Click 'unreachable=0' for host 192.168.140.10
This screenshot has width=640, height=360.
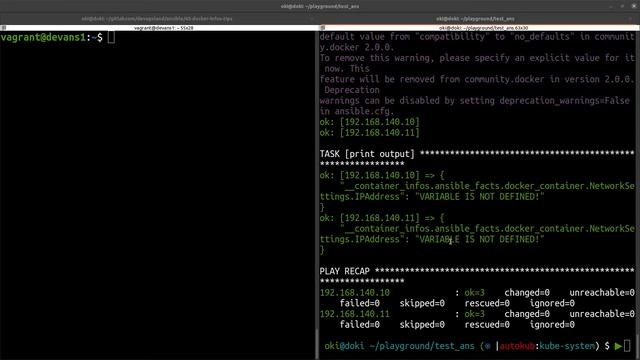pos(602,292)
